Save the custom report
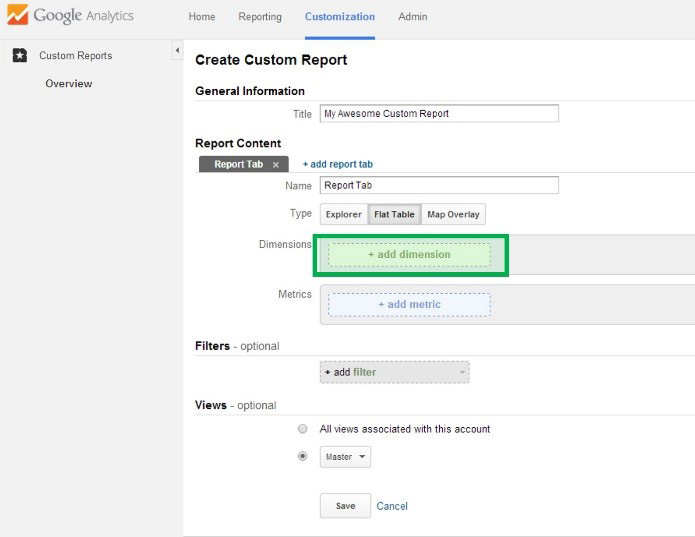695x537 pixels. 345,506
